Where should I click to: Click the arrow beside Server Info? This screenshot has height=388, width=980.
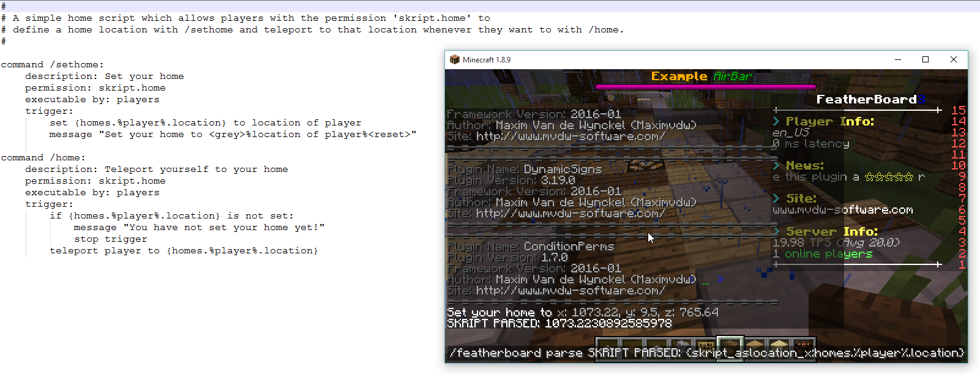pos(776,231)
